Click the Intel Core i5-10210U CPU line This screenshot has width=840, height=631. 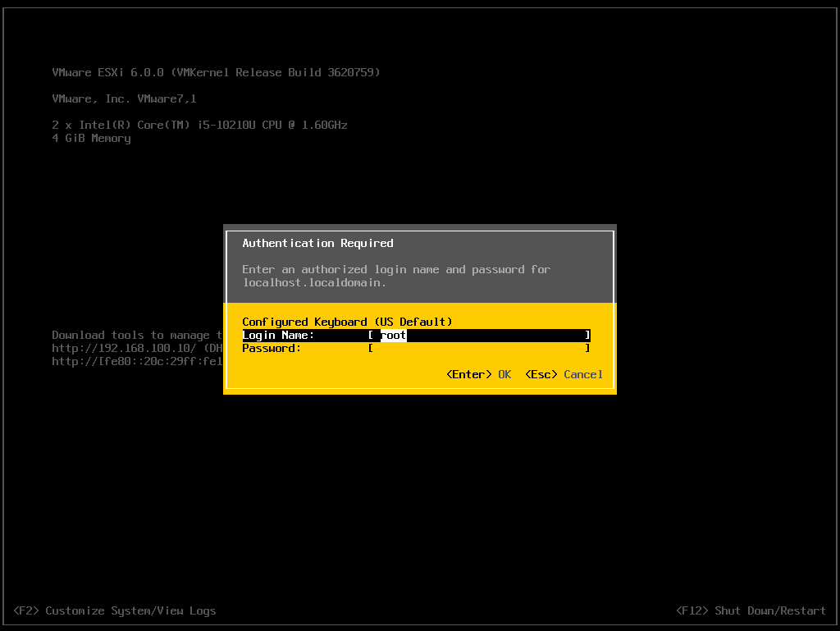[199, 125]
